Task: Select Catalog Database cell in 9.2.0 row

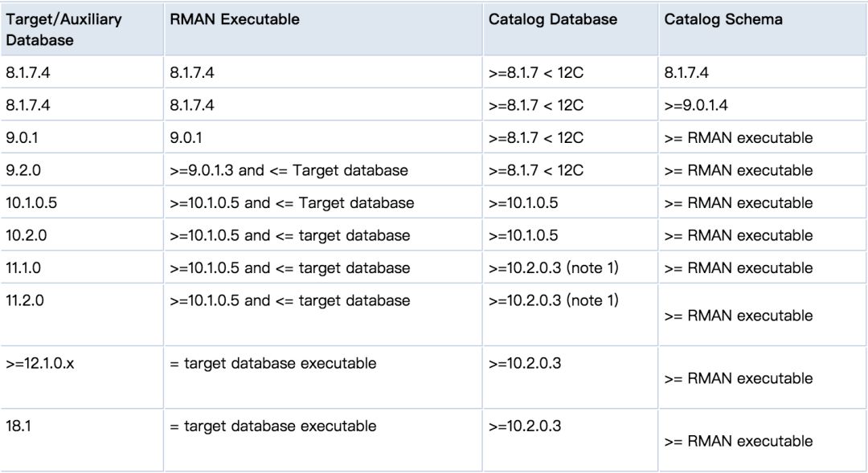Action: (x=535, y=170)
